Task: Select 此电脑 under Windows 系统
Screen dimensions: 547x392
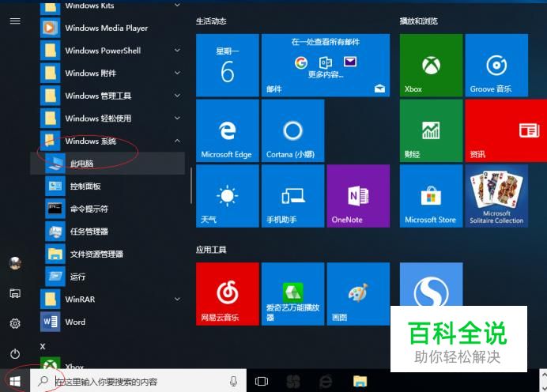Action: tap(108, 164)
